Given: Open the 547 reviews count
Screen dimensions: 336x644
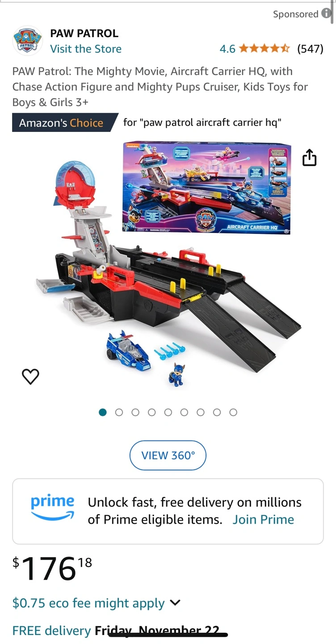Looking at the screenshot, I should (310, 49).
